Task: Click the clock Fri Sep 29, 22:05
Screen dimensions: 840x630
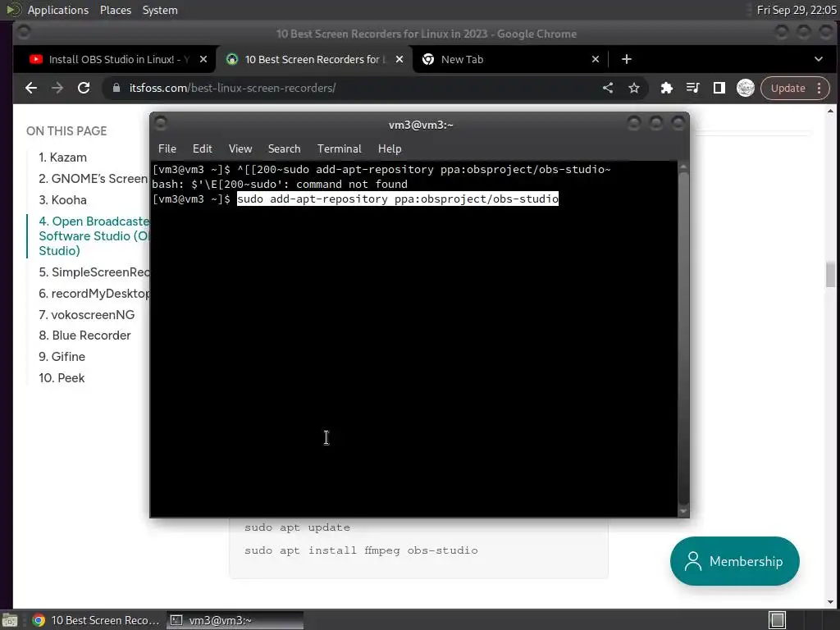Action: coord(797,10)
